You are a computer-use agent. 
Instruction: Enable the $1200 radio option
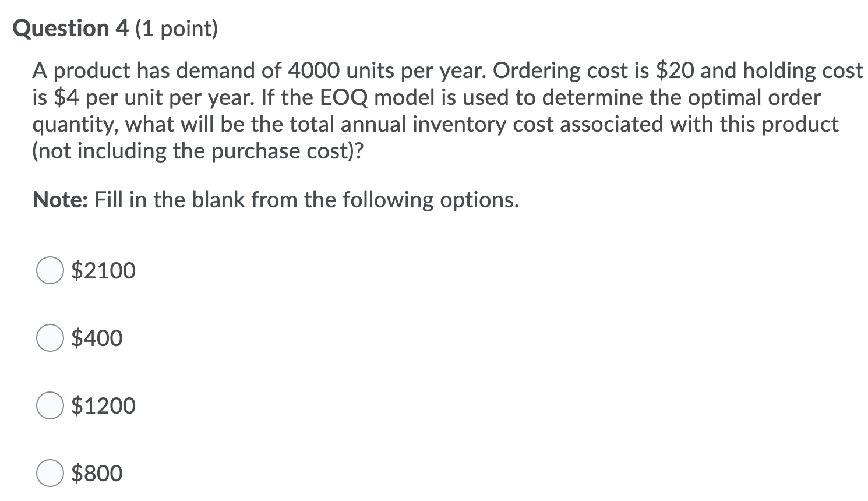[50, 405]
